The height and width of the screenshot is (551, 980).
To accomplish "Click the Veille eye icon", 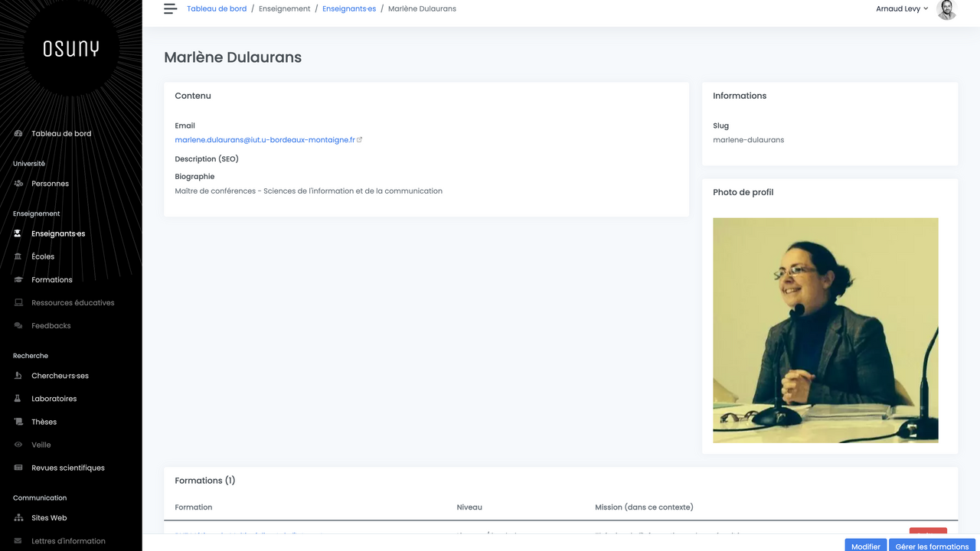I will [x=18, y=445].
